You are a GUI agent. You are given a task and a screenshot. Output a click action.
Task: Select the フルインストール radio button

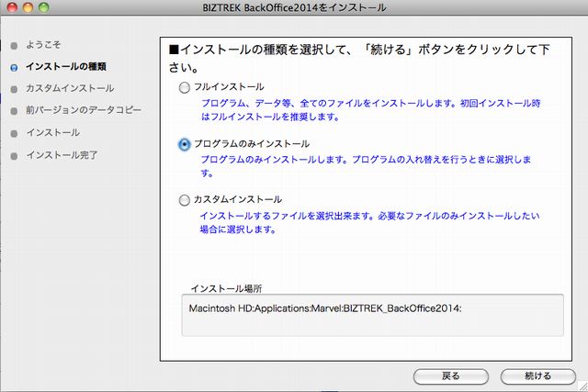point(185,86)
